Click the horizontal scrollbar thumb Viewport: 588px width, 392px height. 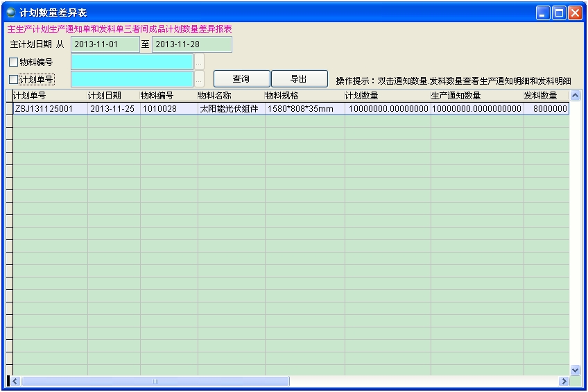pos(155,381)
